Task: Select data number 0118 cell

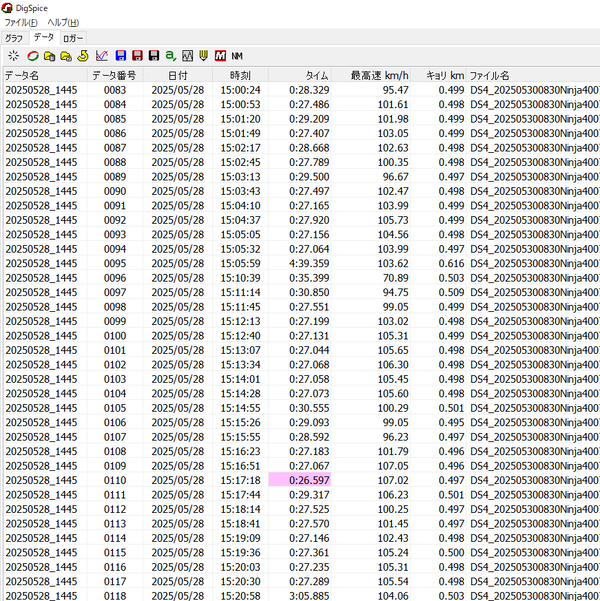Action: point(115,596)
